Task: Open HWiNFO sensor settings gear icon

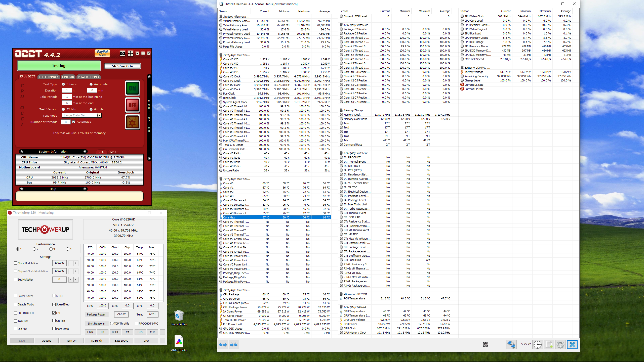Action: point(560,344)
